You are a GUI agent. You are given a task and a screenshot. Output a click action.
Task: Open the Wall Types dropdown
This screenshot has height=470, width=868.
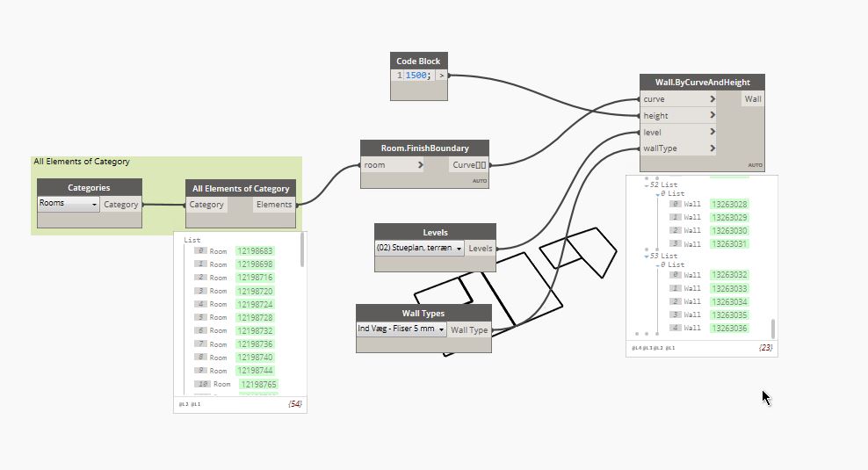point(401,329)
